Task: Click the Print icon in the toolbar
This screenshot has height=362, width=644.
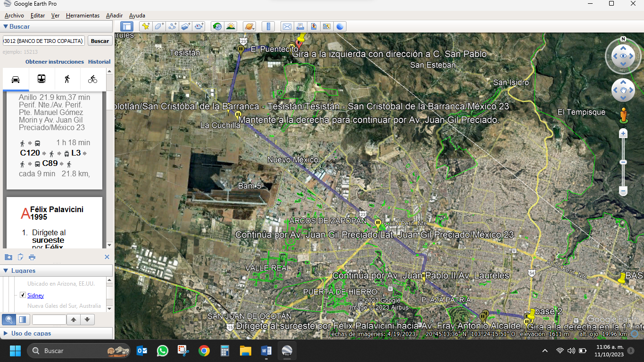Action: point(300,26)
